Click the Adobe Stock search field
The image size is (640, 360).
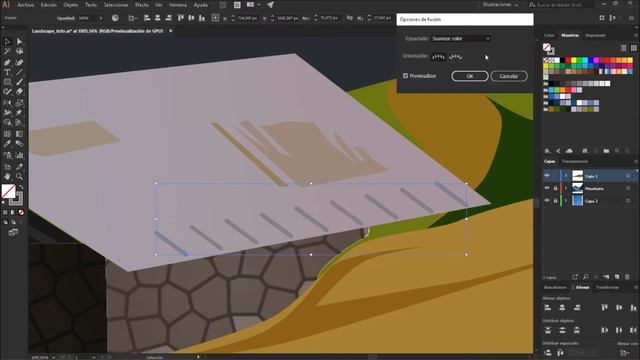(560, 5)
